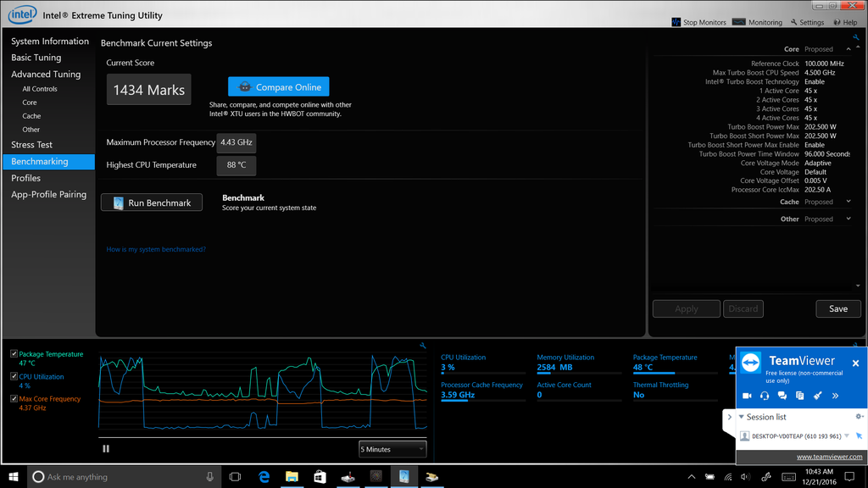
Task: Click the TeamViewer headset audio icon
Action: pyautogui.click(x=765, y=396)
